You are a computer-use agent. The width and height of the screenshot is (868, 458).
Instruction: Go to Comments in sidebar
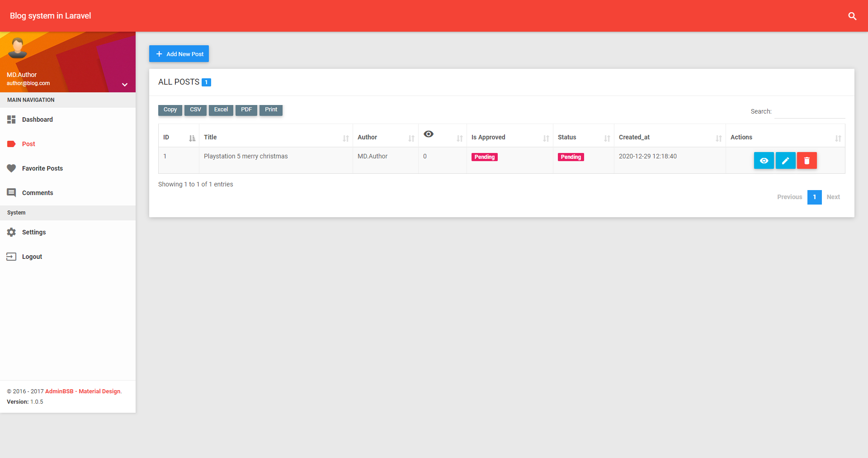[68, 193]
